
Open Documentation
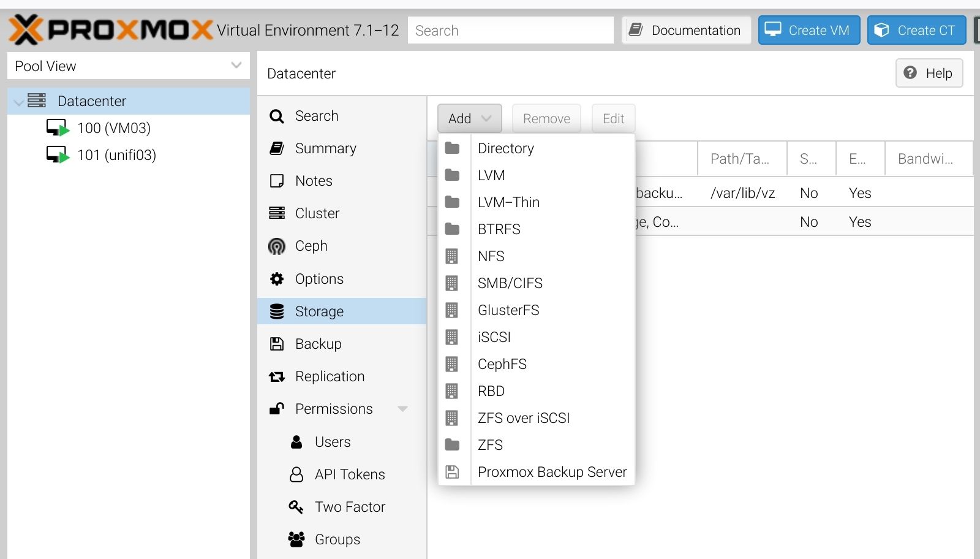(687, 30)
